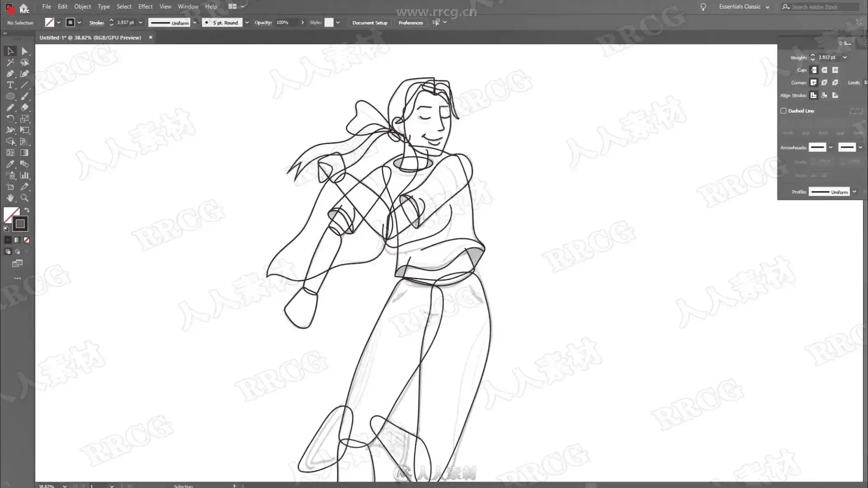This screenshot has width=868, height=488.
Task: Set stroke cap to Round Cap
Action: (x=824, y=70)
